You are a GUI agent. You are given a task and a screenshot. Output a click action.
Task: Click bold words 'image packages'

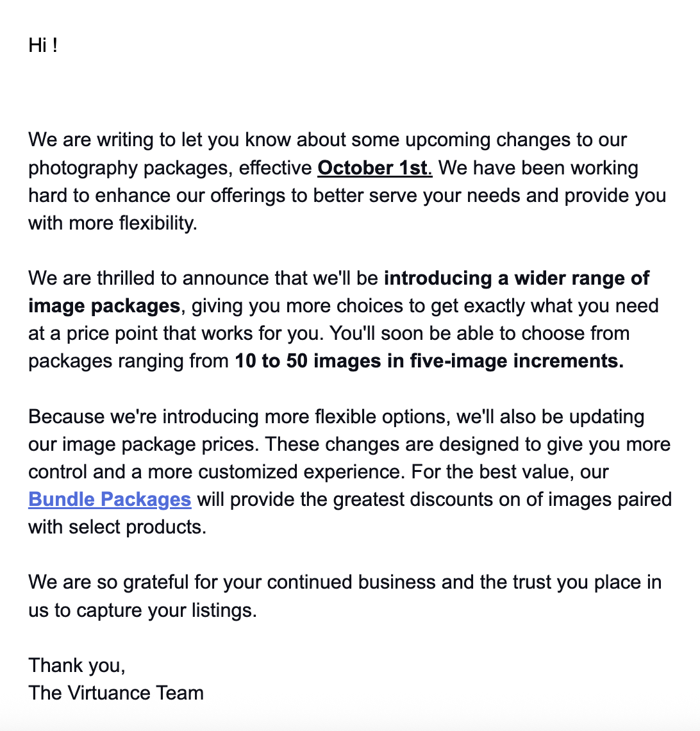[x=104, y=306]
